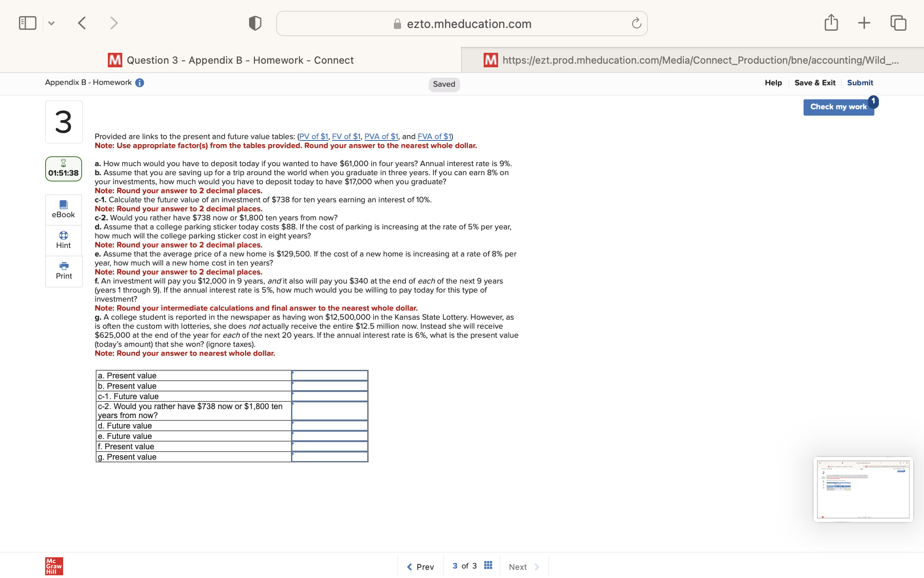Open the eBook panel
The width and height of the screenshot is (924, 578).
pyautogui.click(x=64, y=209)
